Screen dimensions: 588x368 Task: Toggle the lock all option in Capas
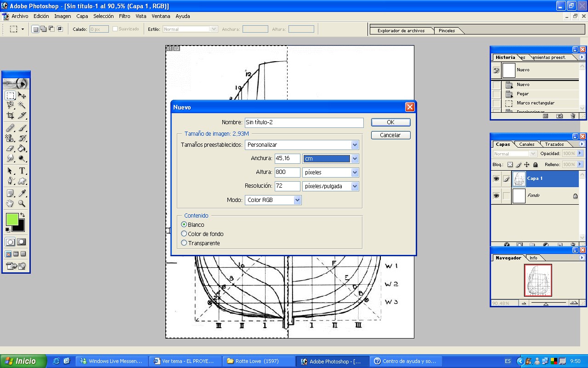coord(535,164)
